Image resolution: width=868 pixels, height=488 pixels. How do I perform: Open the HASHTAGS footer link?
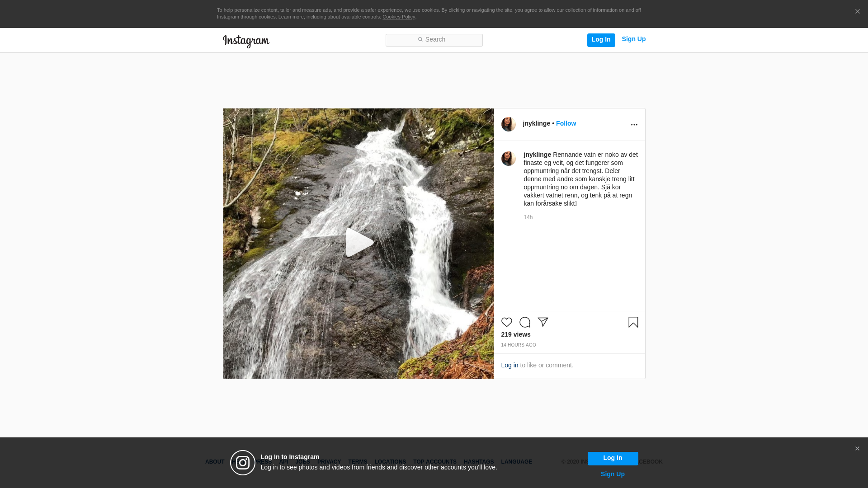pyautogui.click(x=479, y=462)
